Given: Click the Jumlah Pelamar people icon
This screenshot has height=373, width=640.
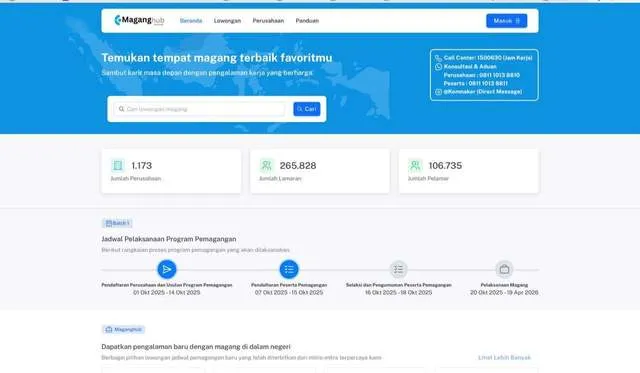Looking at the screenshot, I should (415, 165).
